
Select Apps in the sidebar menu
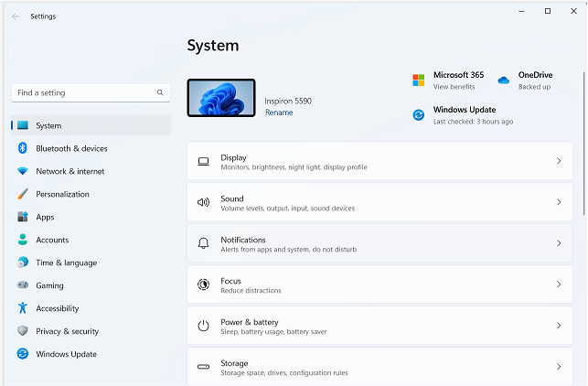click(45, 217)
